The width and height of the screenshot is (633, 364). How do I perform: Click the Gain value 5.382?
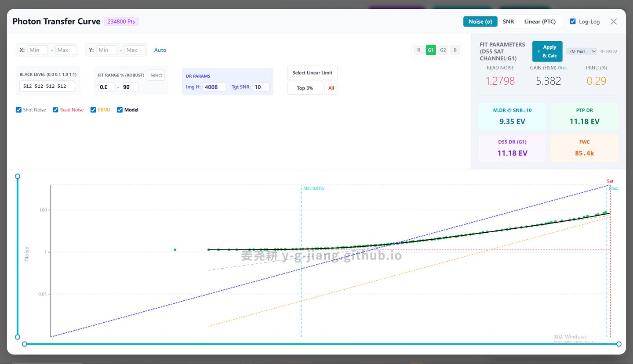coord(548,81)
